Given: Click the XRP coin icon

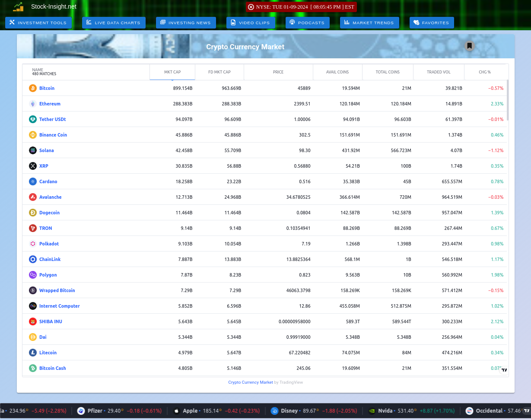Looking at the screenshot, I should pos(33,166).
